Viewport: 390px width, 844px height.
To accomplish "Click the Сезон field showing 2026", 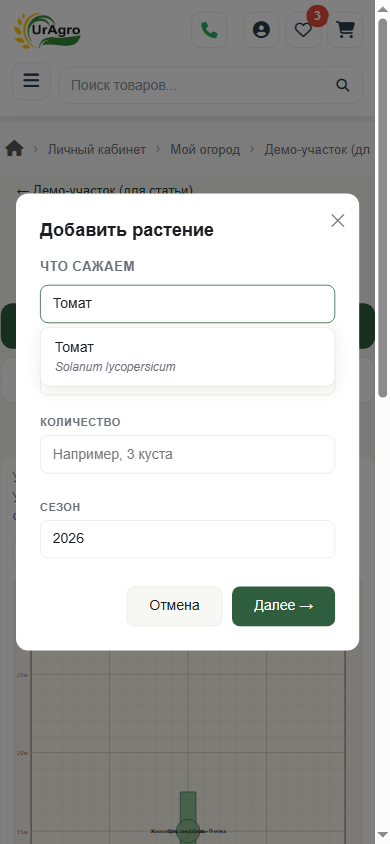I will [x=188, y=539].
